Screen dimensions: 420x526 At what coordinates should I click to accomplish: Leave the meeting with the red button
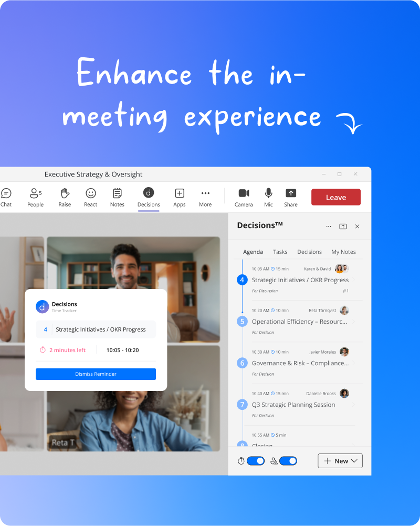coord(336,197)
